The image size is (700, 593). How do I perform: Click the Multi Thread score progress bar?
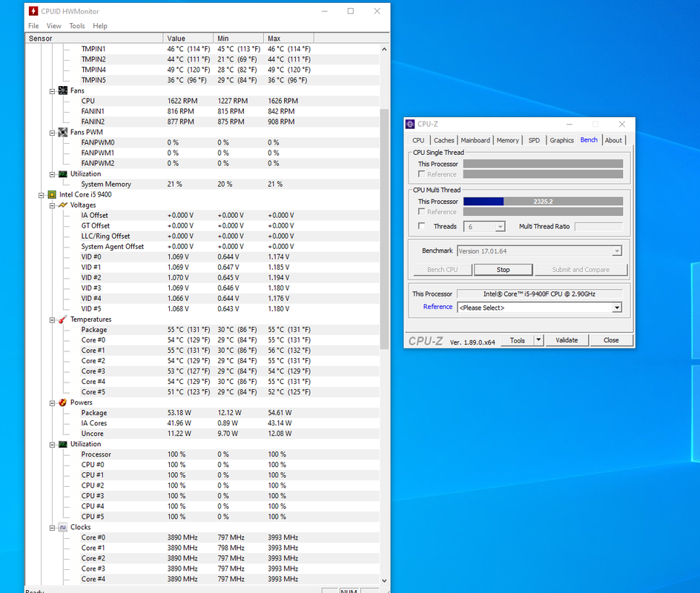click(543, 201)
